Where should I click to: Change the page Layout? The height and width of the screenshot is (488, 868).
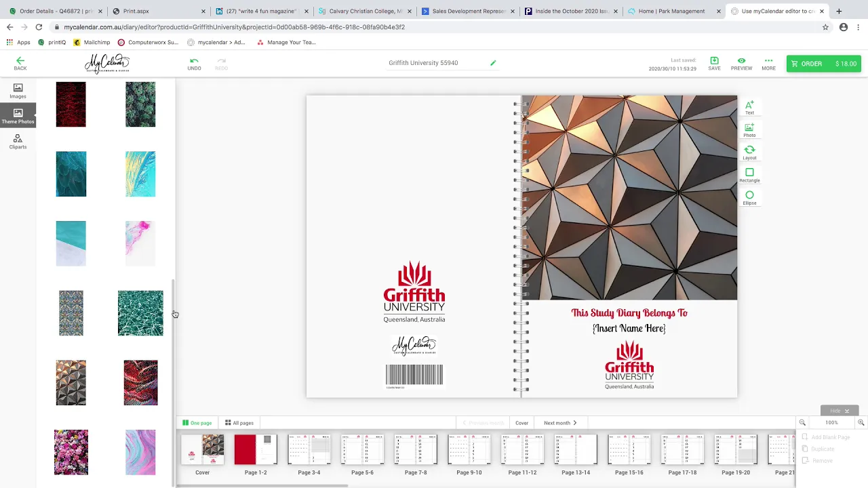[749, 152]
